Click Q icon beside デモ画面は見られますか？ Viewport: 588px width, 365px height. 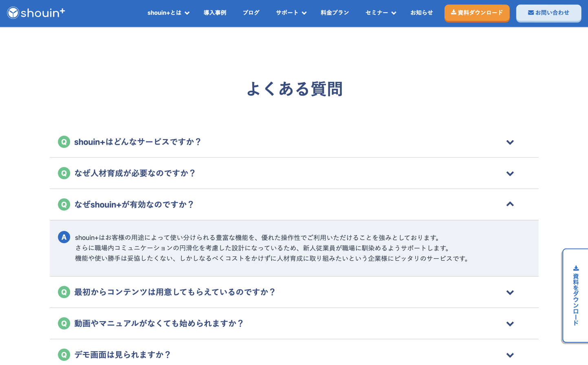(x=64, y=355)
